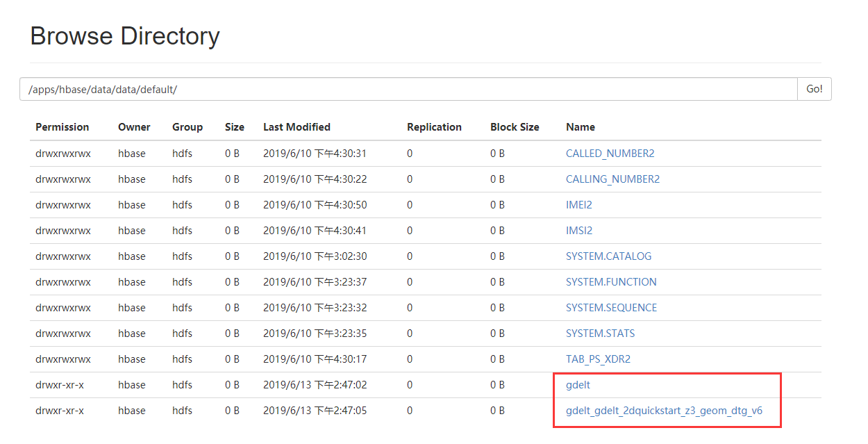The image size is (868, 444).
Task: Click the Block Size column header
Action: 515,127
